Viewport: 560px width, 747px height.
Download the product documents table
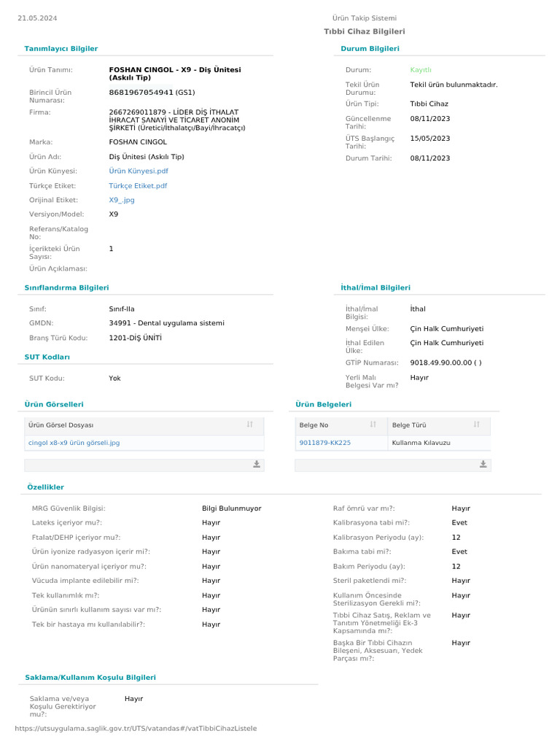(483, 465)
